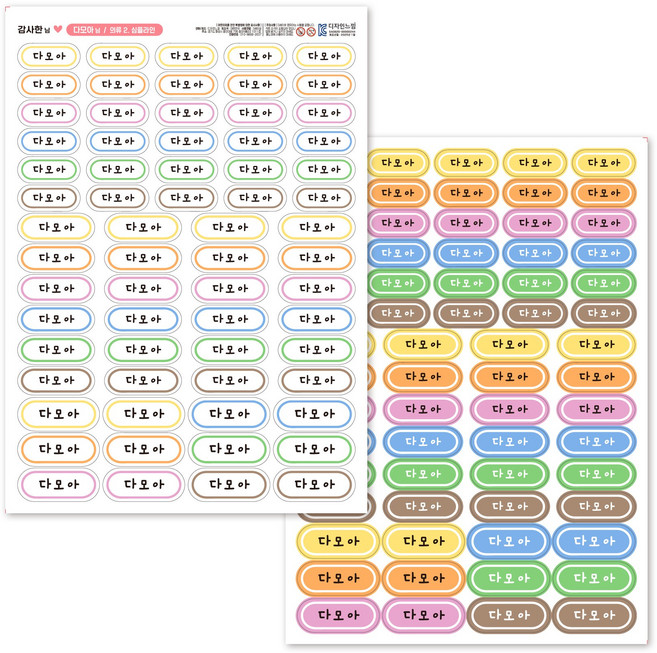Select top-left small yellow outlined sticker on white sheet
The width and height of the screenshot is (657, 653).
pyautogui.click(x=49, y=56)
